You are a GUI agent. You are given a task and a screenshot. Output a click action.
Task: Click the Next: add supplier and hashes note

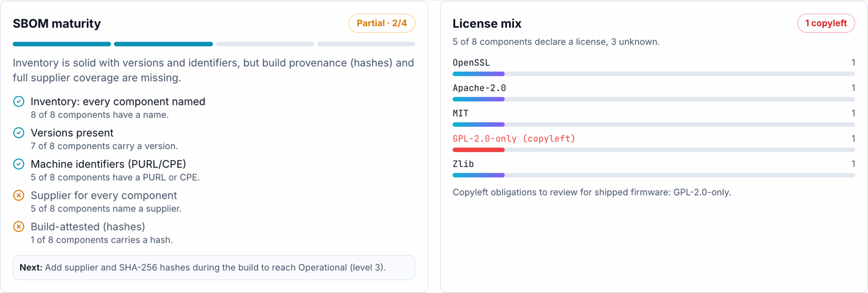point(214,268)
